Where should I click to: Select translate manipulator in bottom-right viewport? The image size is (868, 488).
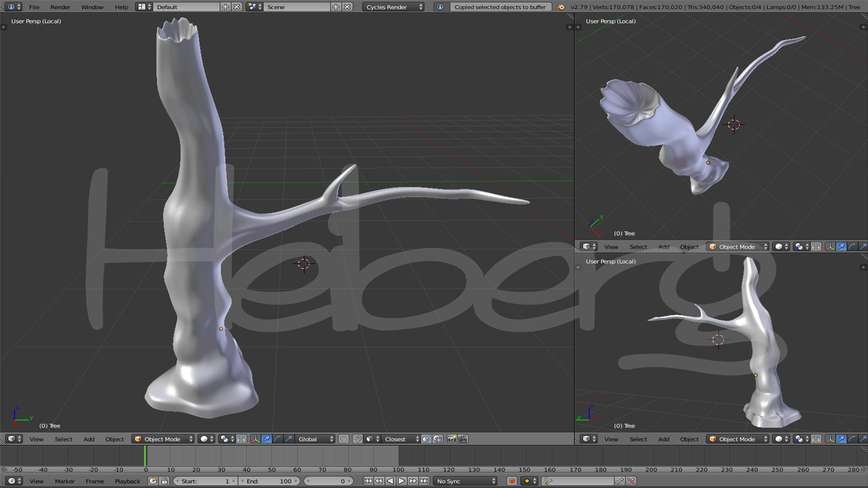pos(841,439)
